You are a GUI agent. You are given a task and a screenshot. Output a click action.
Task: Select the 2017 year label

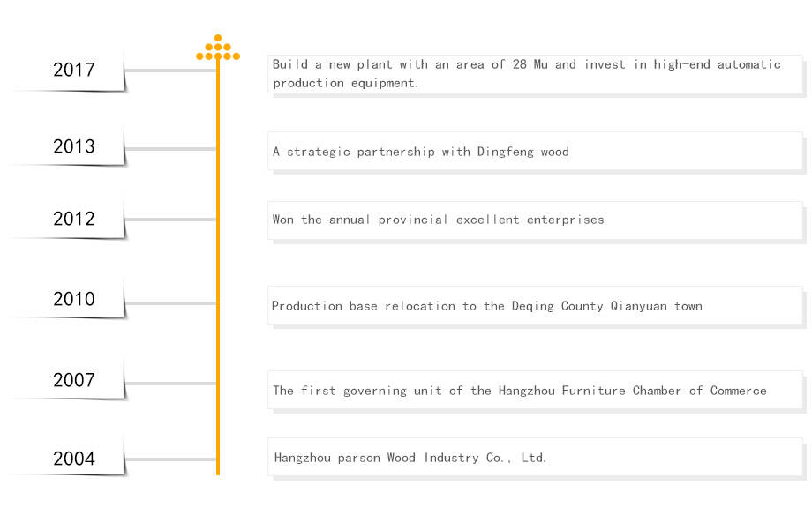[74, 70]
